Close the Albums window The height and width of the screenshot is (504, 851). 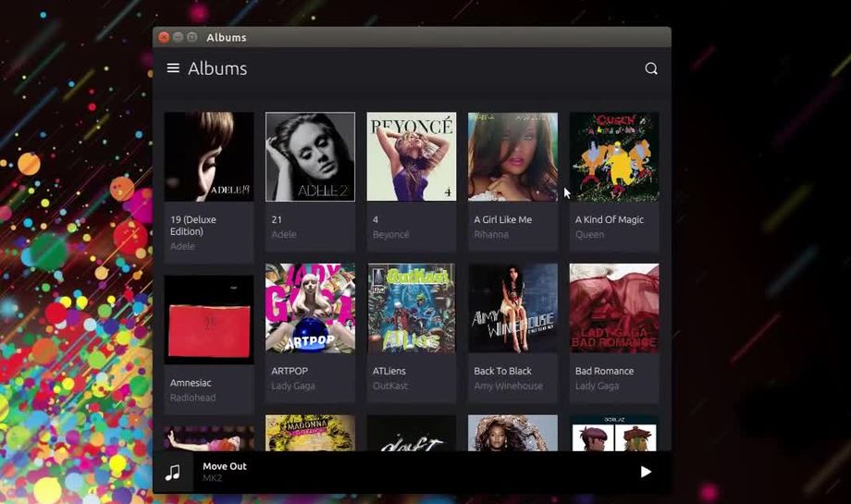(164, 37)
